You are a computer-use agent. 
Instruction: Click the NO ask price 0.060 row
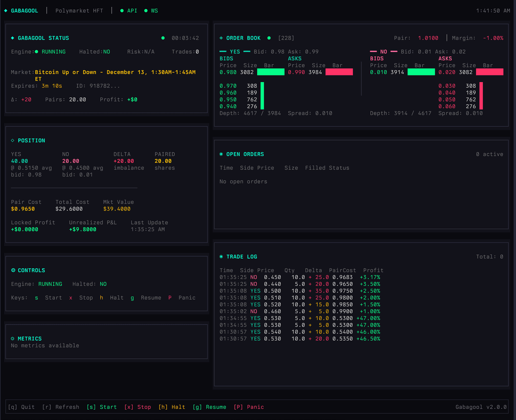click(x=461, y=106)
